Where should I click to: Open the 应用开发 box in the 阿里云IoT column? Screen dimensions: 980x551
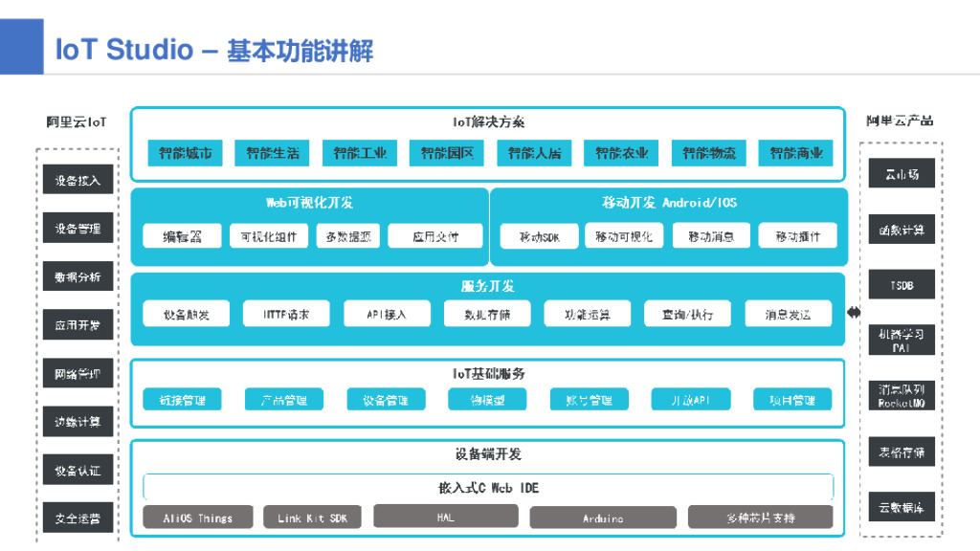(78, 325)
